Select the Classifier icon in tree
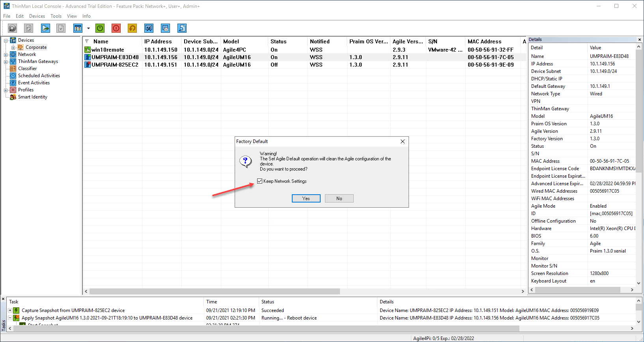The image size is (644, 342). 13,69
